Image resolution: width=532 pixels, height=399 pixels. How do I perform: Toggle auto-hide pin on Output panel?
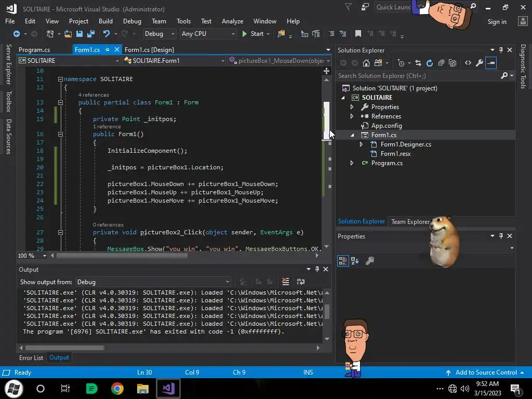[x=317, y=269]
